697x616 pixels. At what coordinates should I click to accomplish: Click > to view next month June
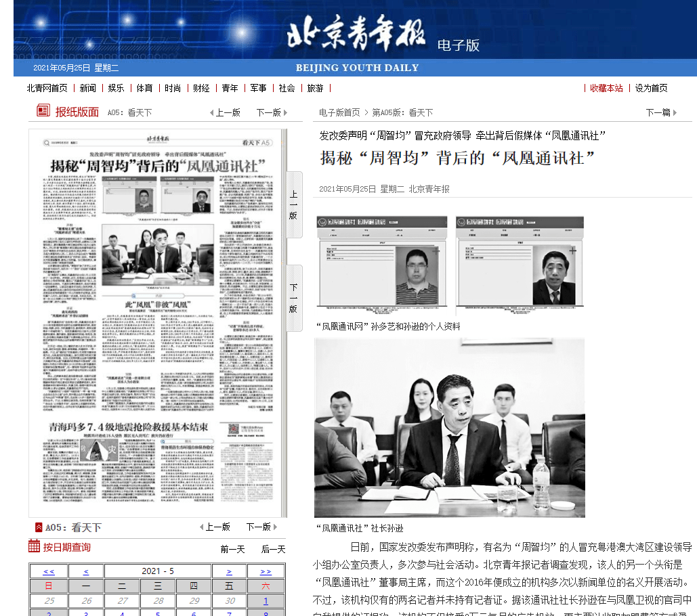pos(229,570)
